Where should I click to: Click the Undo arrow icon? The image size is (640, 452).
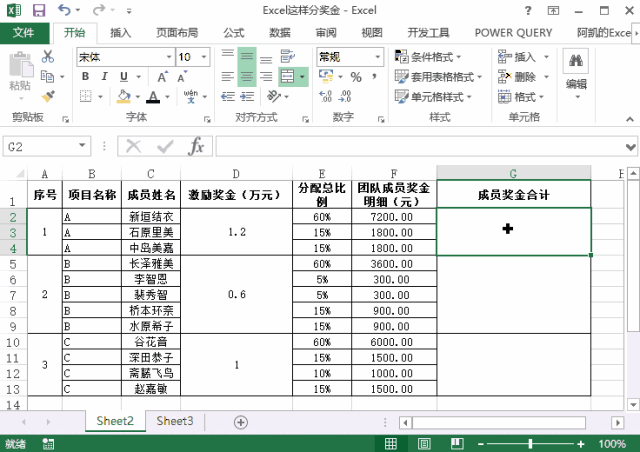click(64, 10)
